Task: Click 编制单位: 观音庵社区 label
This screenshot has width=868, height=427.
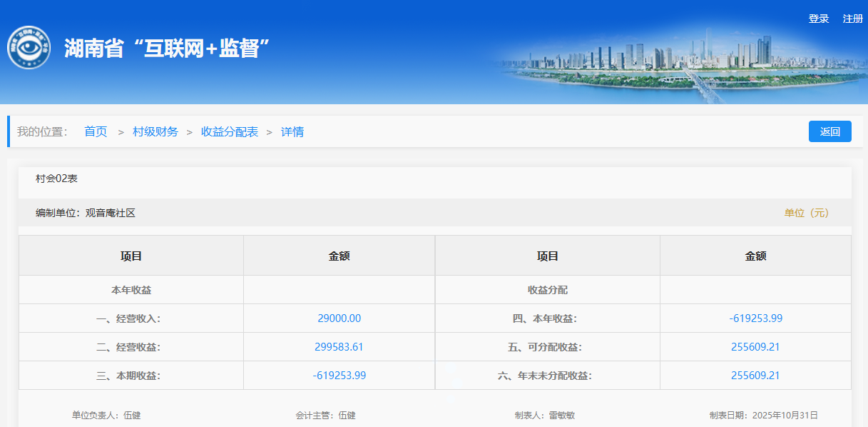Action: pos(86,213)
